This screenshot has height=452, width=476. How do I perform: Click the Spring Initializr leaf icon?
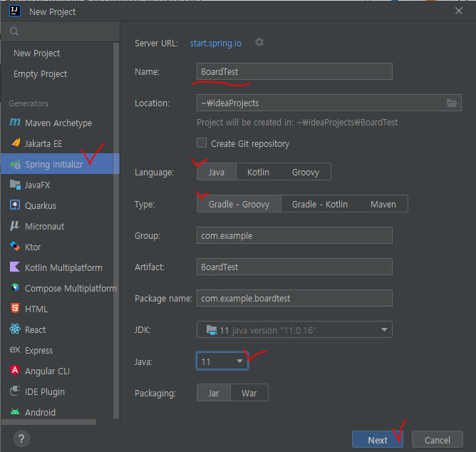[x=15, y=165]
